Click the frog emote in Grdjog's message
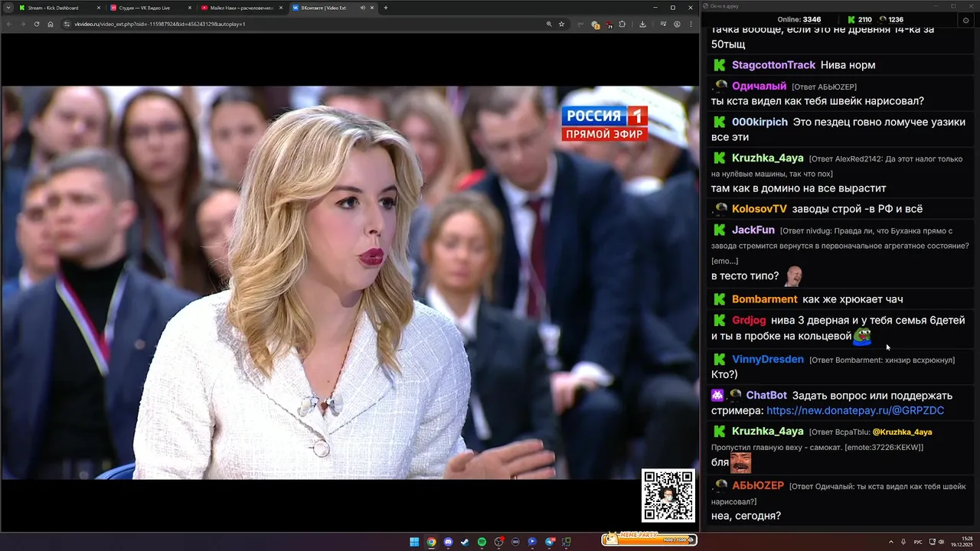 click(862, 336)
